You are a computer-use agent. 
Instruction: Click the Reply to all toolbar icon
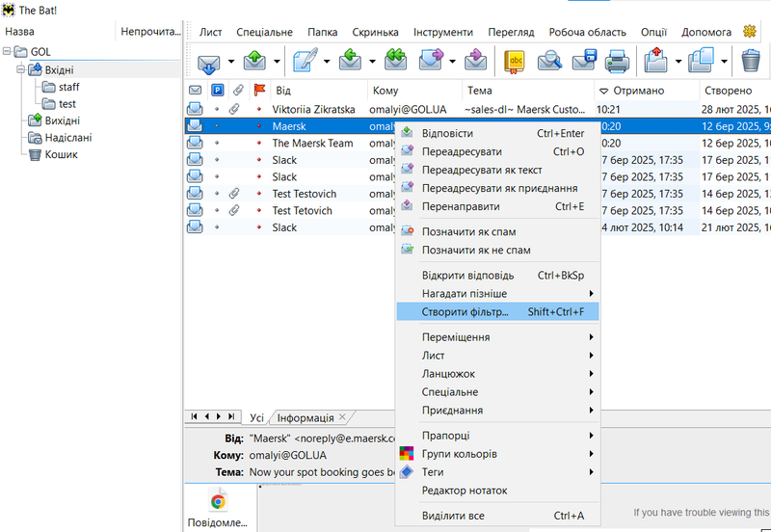click(x=396, y=62)
